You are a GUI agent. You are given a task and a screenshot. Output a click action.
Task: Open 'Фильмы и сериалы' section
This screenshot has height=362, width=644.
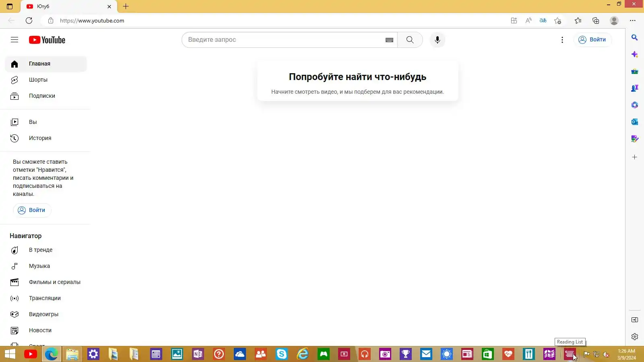point(46,282)
